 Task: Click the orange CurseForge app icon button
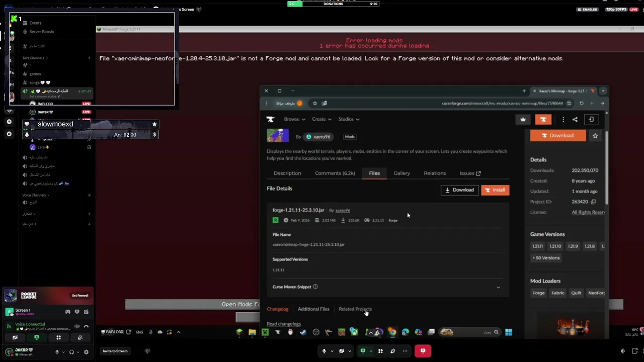pyautogui.click(x=543, y=119)
